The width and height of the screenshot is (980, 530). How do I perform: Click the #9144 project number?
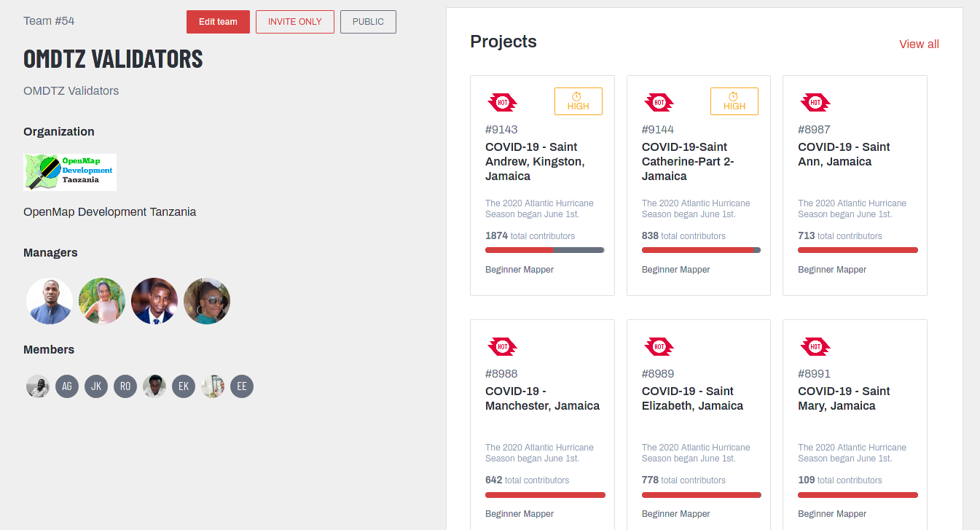[x=658, y=129]
